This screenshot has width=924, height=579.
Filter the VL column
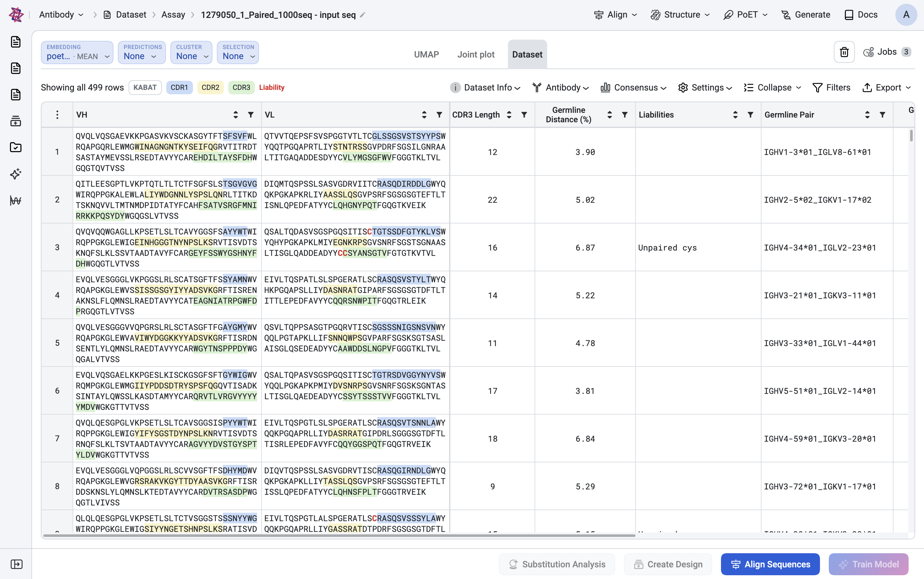[x=439, y=114]
